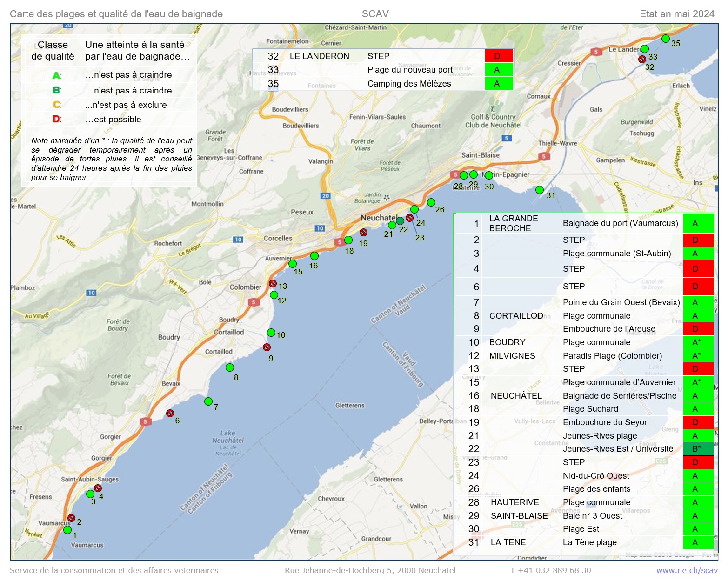Click red prohibited marker number 2

click(71, 518)
